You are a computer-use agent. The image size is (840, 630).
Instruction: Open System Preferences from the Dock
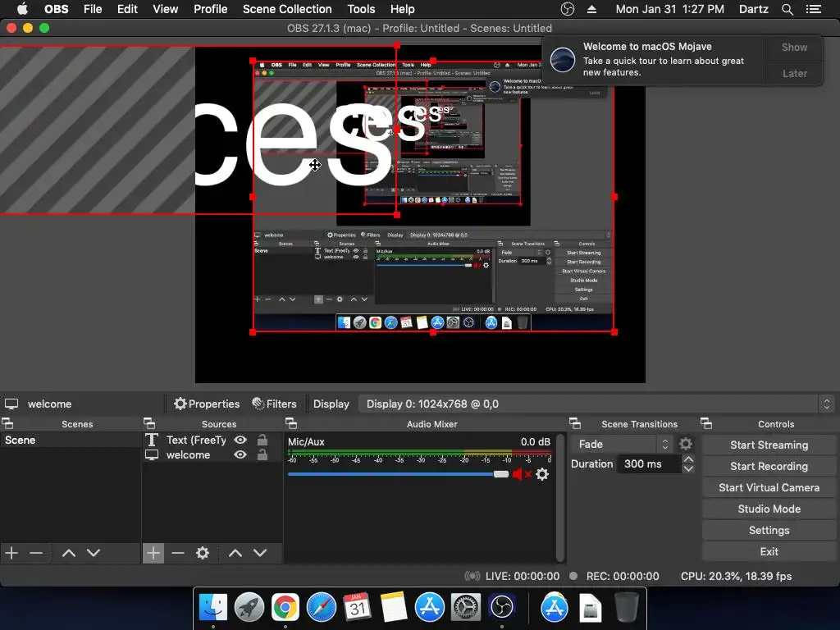[x=466, y=608]
